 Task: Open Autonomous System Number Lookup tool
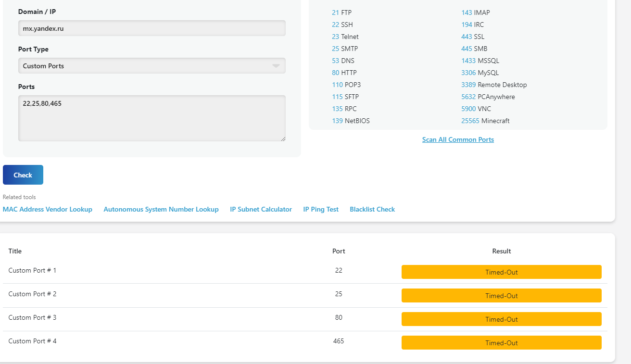click(161, 209)
